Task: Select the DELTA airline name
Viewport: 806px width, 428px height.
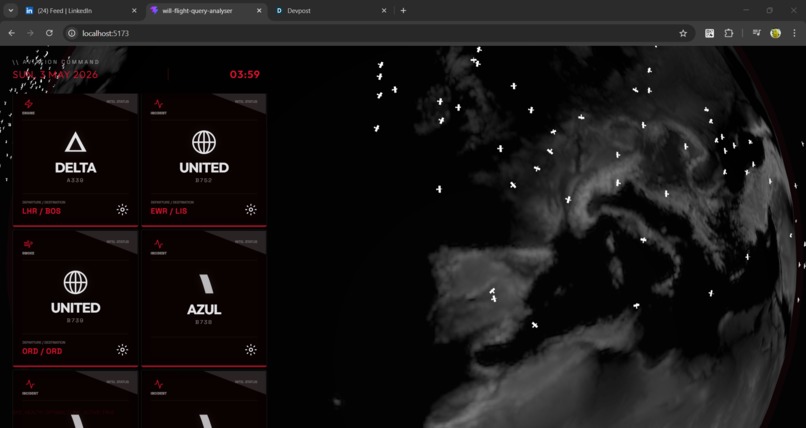Action: click(x=76, y=168)
